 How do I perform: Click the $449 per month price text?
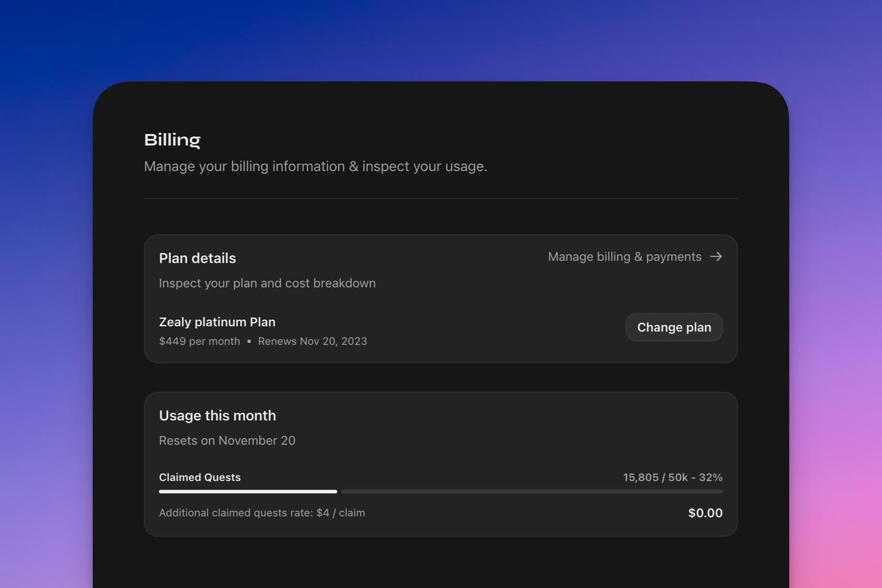[200, 341]
